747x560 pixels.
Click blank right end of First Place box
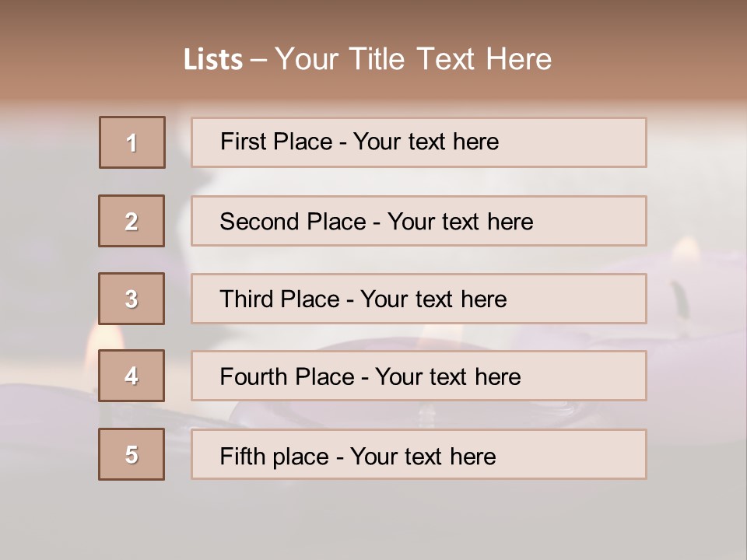[x=591, y=142]
